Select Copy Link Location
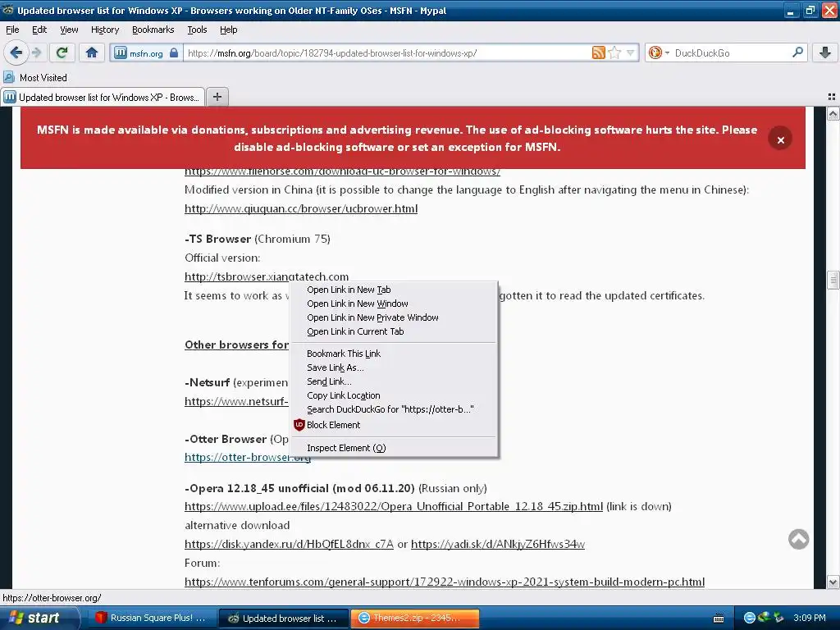The width and height of the screenshot is (840, 630). (394, 395)
